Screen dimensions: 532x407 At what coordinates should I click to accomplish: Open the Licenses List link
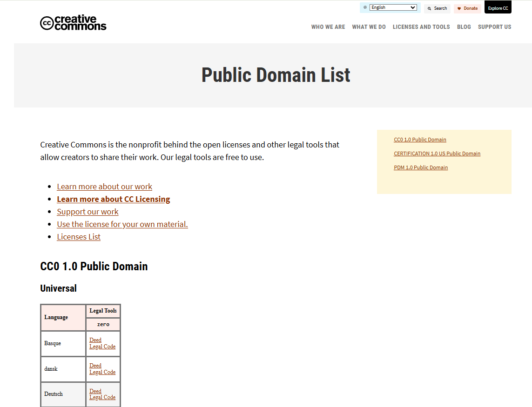(x=79, y=237)
